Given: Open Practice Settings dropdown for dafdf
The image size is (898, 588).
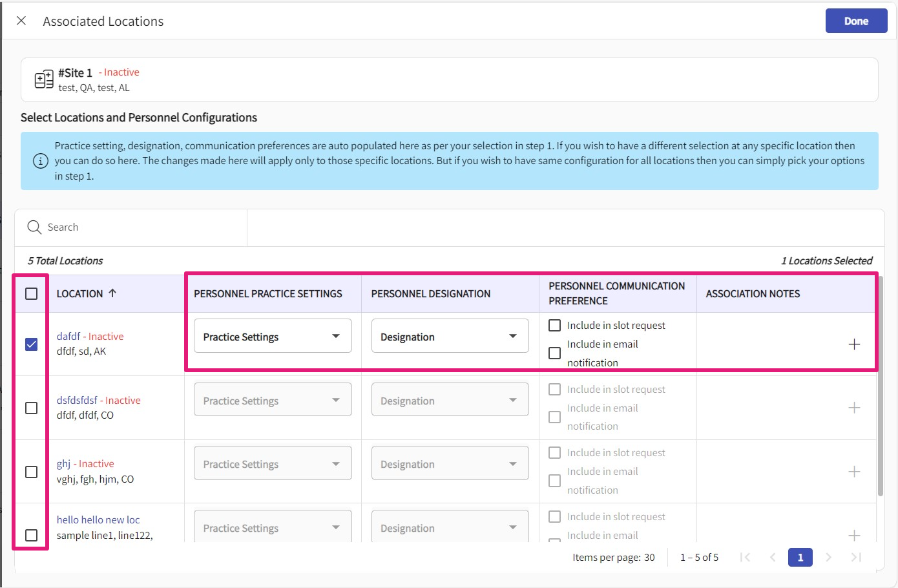Looking at the screenshot, I should tap(273, 337).
